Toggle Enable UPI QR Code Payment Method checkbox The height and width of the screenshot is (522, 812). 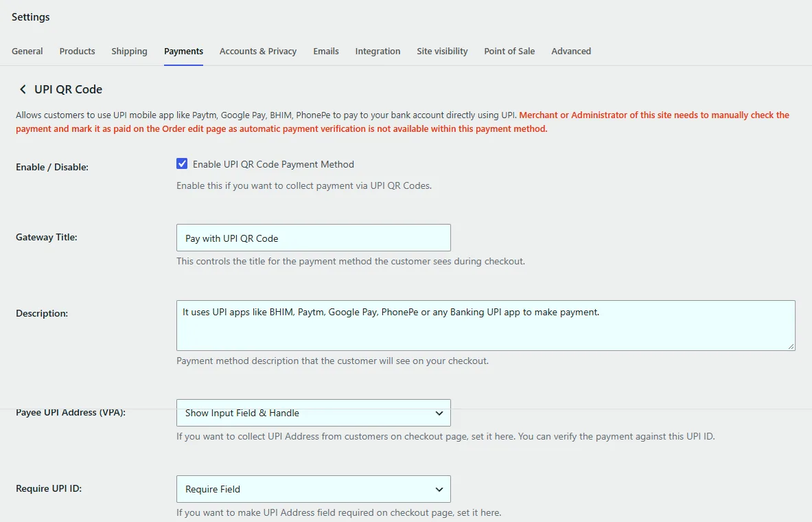[182, 163]
